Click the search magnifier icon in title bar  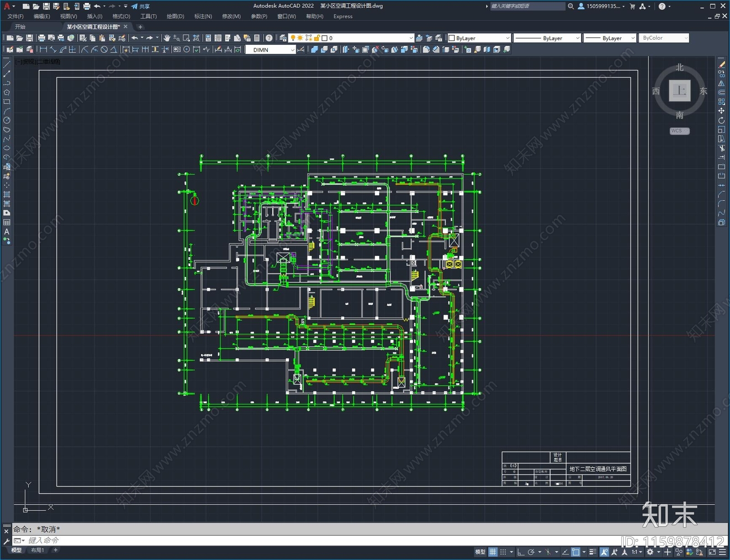571,6
